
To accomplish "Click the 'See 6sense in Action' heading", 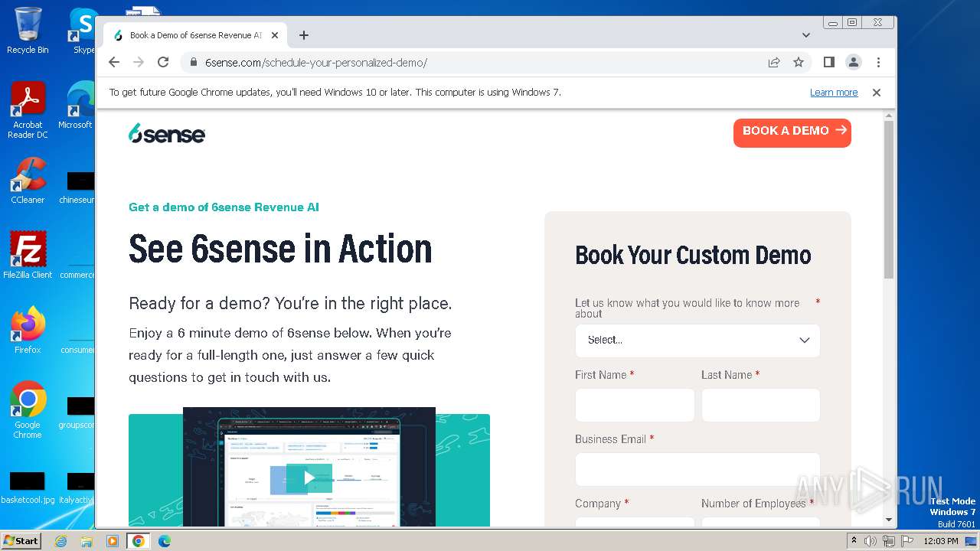I will (280, 249).
